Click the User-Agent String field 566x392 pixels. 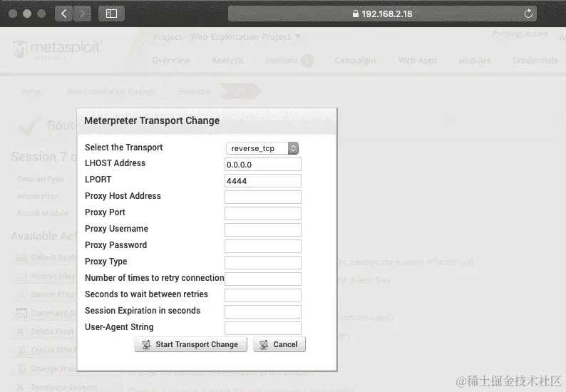[263, 328]
